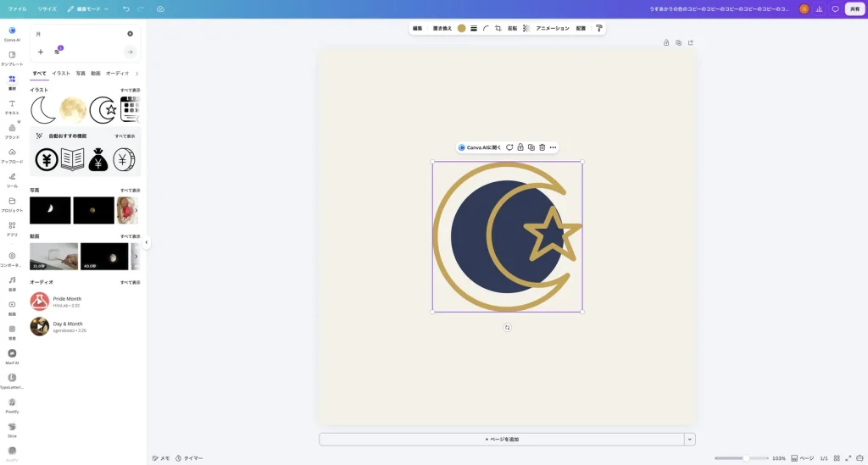Open dropdown arrow beside add page button
The width and height of the screenshot is (868, 465).
690,439
